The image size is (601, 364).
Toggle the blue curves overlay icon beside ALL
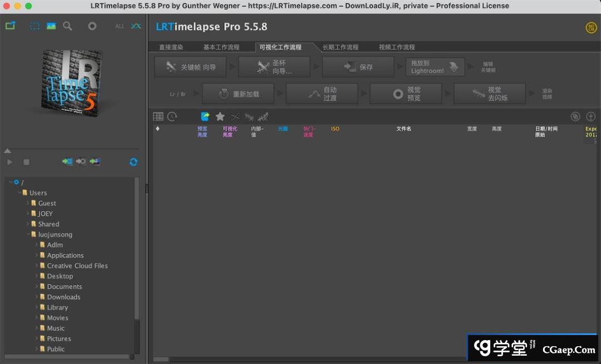136,26
